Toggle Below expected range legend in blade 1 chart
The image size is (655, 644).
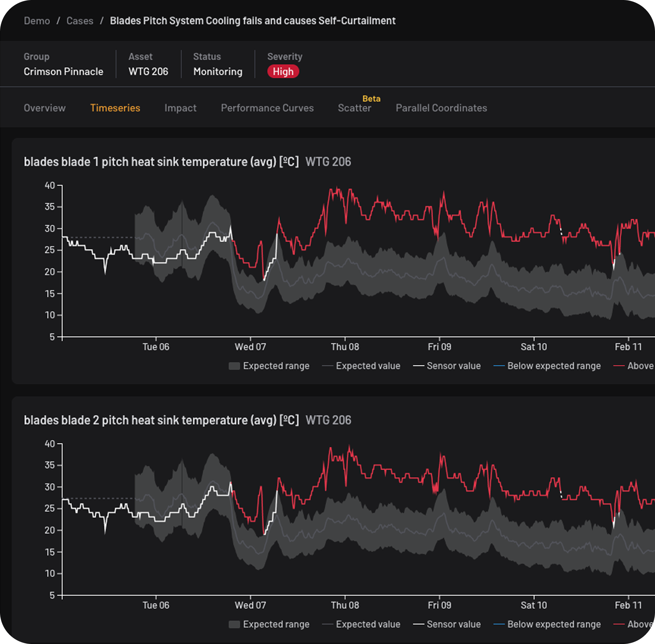[x=547, y=366]
